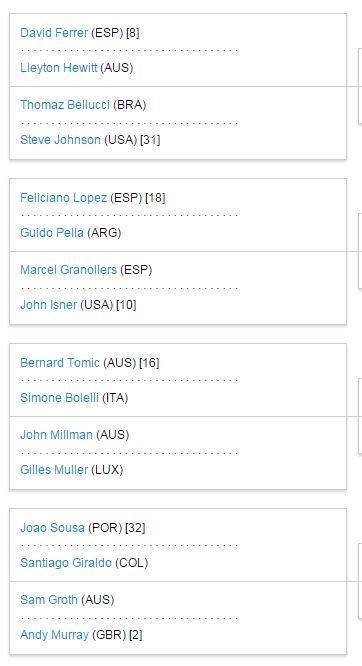Screen dimensions: 362x666
Task: Click the Granollers vs Isner match box
Action: 178,288
